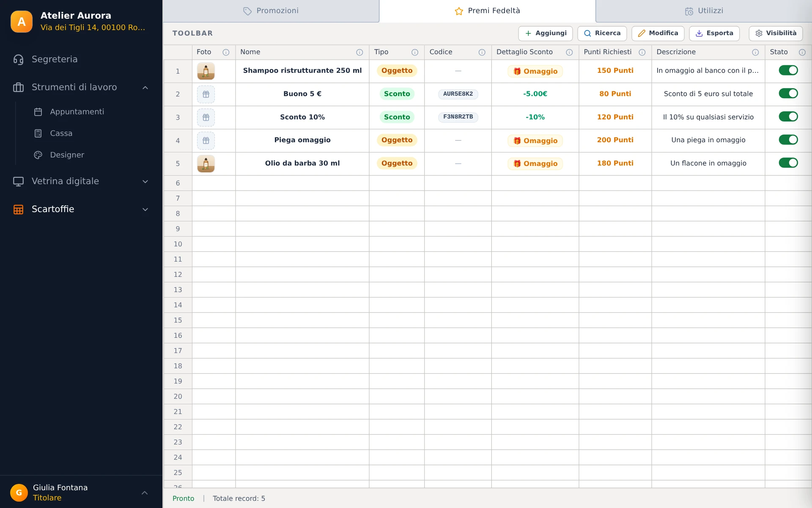Click info icon on Dettaglio Sconto column
Screen dimensions: 812x508
(569, 52)
